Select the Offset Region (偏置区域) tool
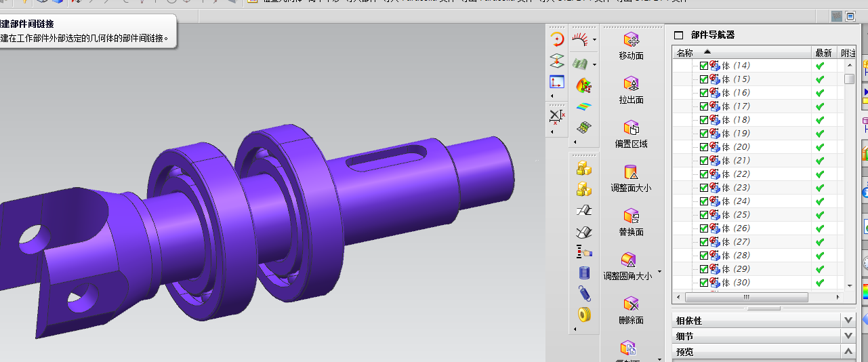The height and width of the screenshot is (362, 868). point(631,134)
